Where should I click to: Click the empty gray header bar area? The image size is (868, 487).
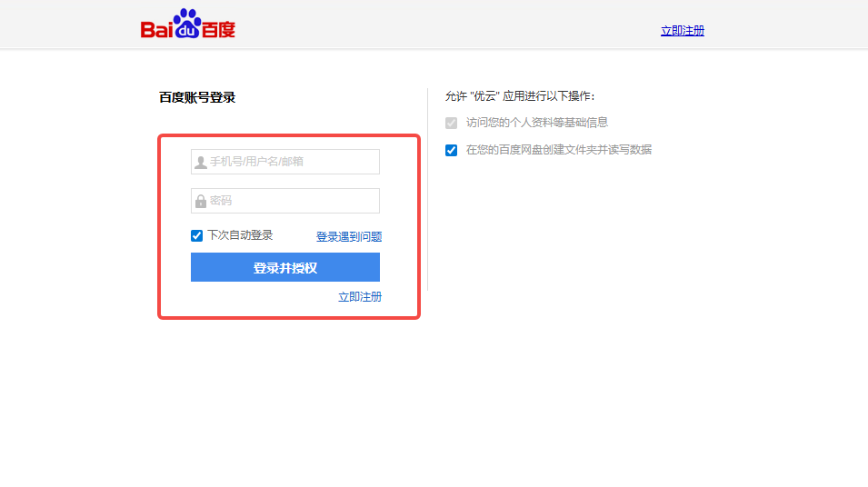(454, 25)
